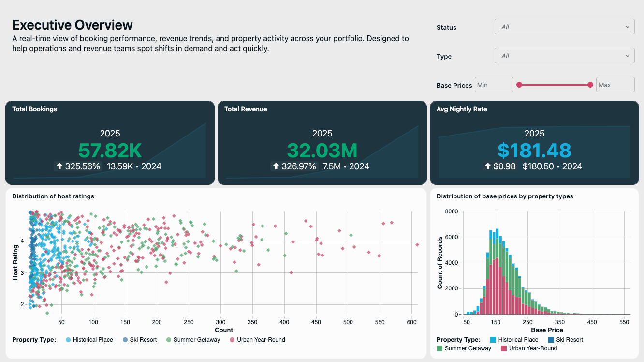Click the up arrow icon beside $0.98
Viewport: 644px width, 362px height.
click(x=488, y=166)
